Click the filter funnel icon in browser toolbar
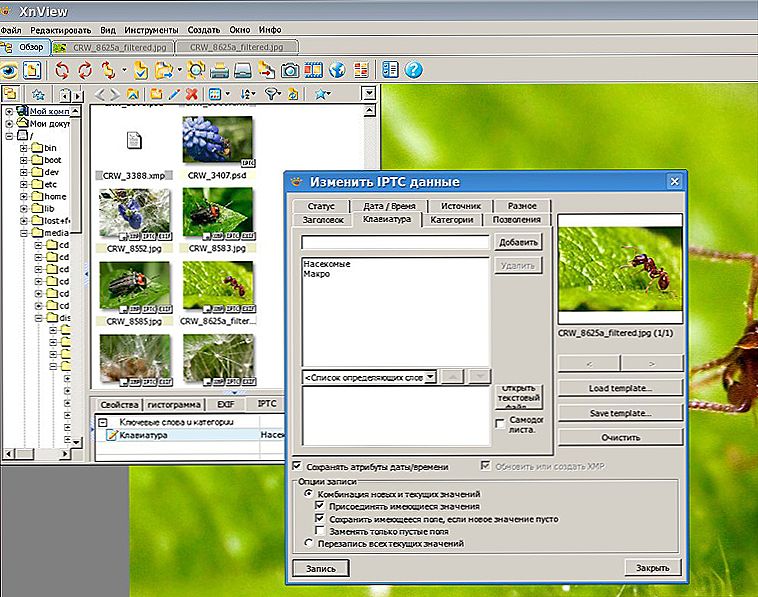Viewport: 758px width, 597px height. pyautogui.click(x=272, y=94)
